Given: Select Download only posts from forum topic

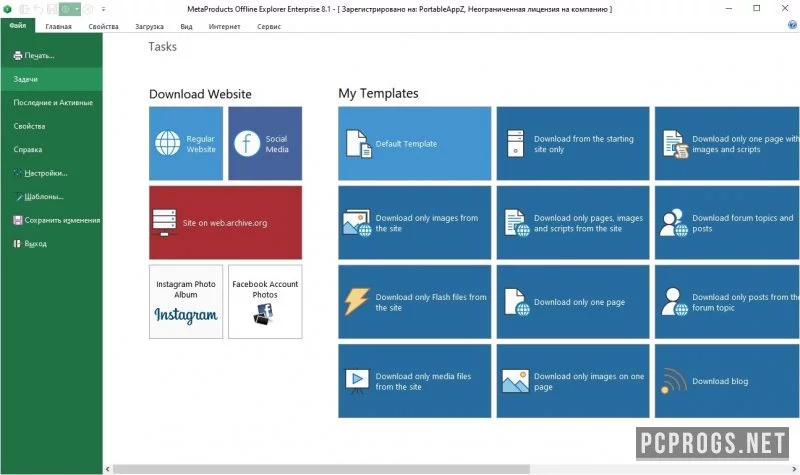Looking at the screenshot, I should [727, 302].
